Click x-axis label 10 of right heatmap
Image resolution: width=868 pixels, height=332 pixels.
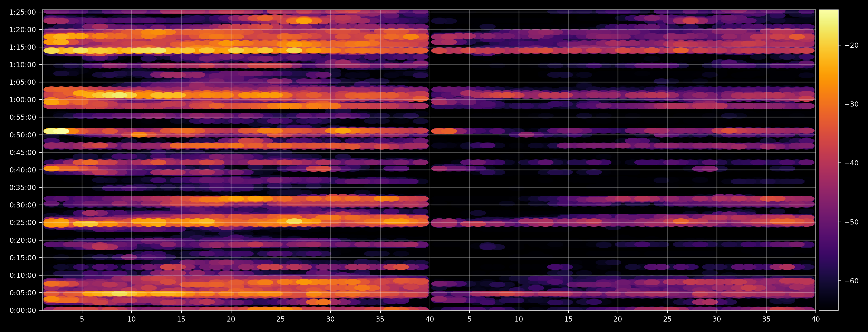[519, 319]
